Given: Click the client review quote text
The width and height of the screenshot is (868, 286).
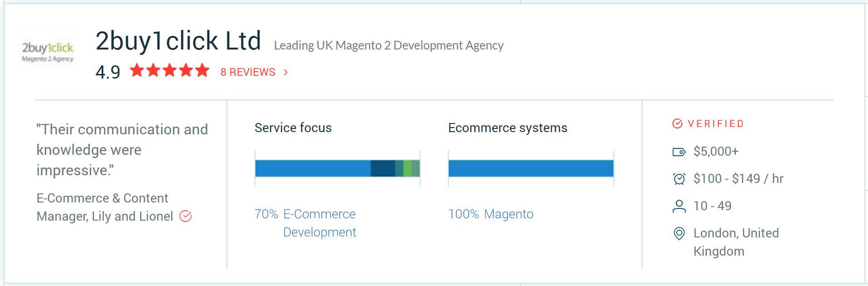Looking at the screenshot, I should [x=122, y=150].
